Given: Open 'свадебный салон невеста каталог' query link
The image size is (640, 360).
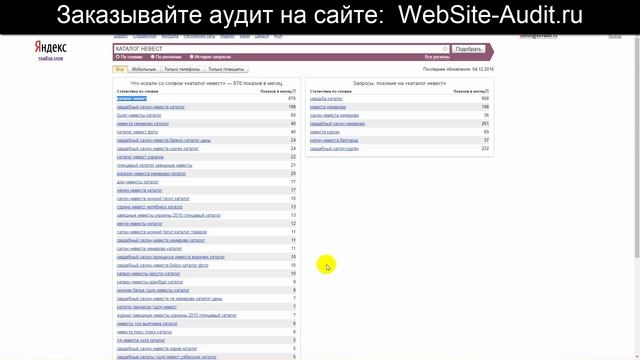Looking at the screenshot, I should point(151,107).
